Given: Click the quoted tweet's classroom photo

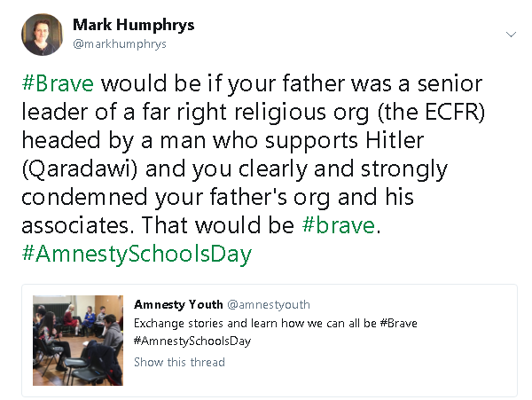Looking at the screenshot, I should 78,333.
